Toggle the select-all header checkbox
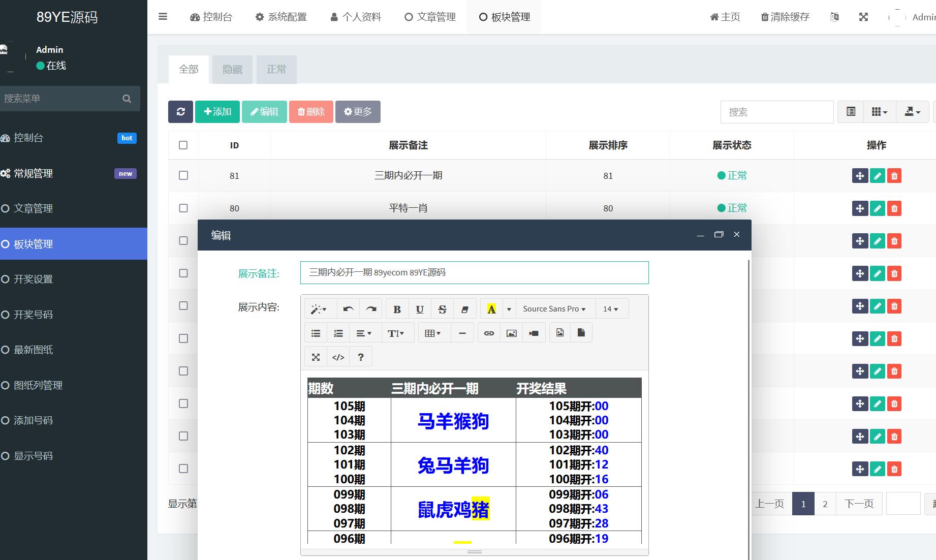The image size is (936, 560). tap(183, 145)
